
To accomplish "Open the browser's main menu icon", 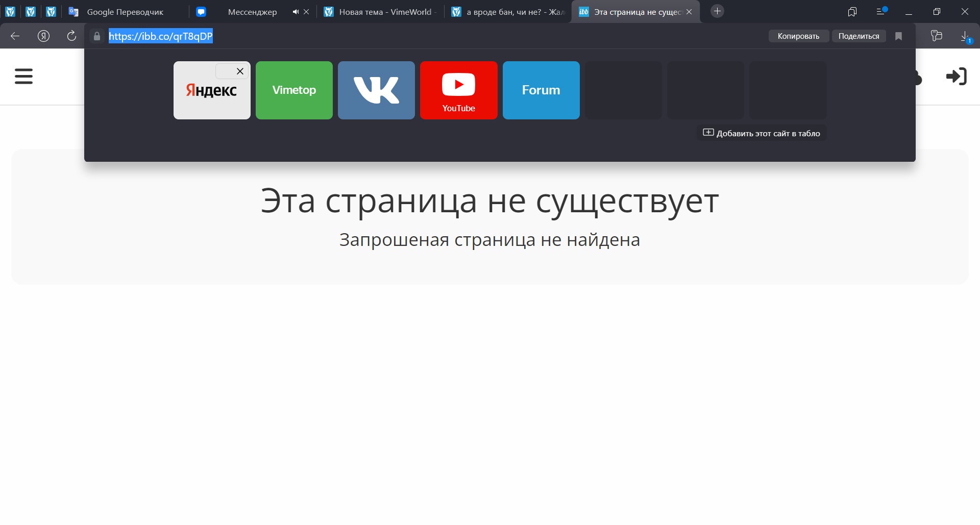I will [880, 11].
